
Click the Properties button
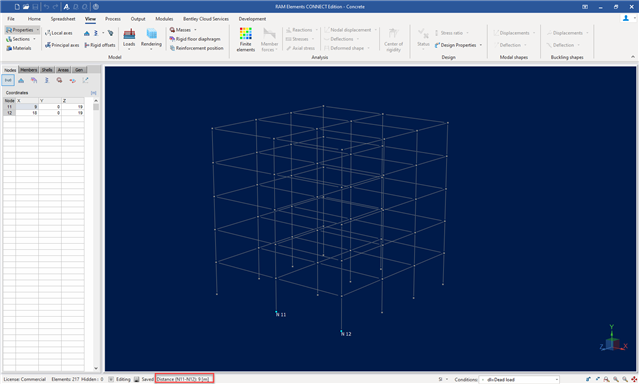(x=22, y=30)
